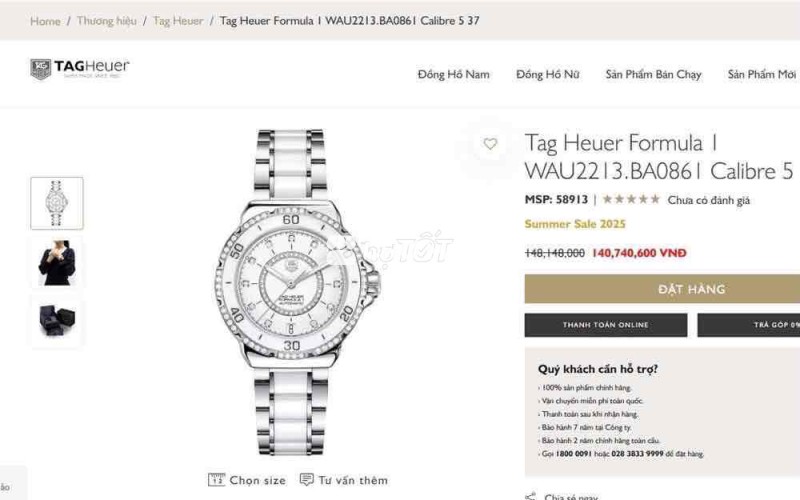Open the Tag Heuer breadcrumb link
The image size is (800, 500).
point(178,21)
